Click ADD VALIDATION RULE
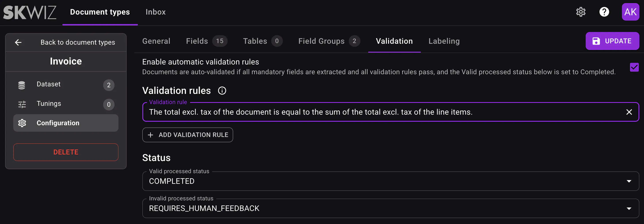The height and width of the screenshot is (224, 644). coord(187,135)
